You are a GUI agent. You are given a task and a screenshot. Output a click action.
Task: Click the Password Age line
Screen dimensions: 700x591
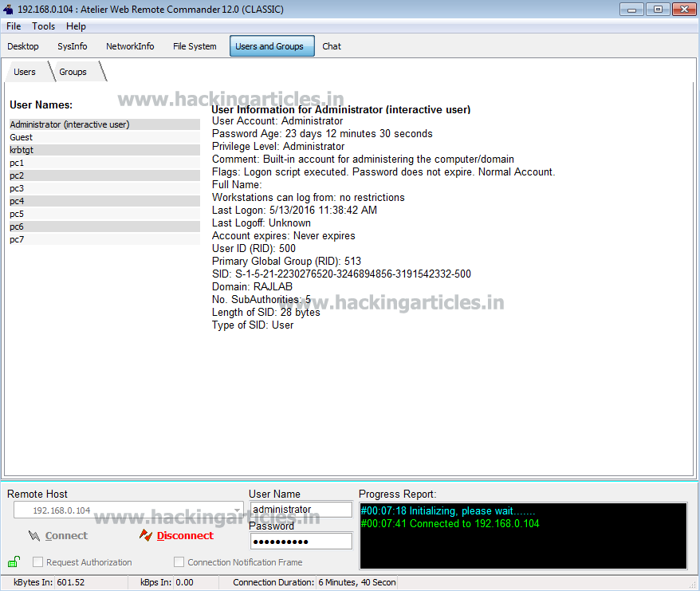pyautogui.click(x=322, y=133)
